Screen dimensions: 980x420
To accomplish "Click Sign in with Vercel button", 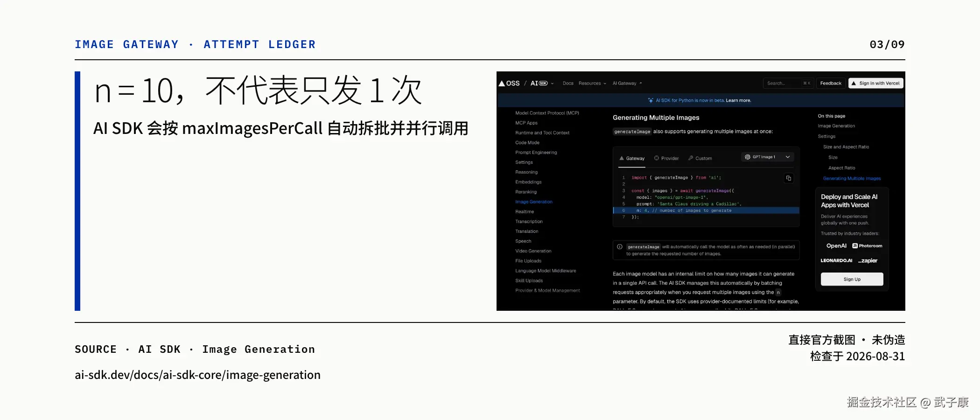I will [x=875, y=83].
